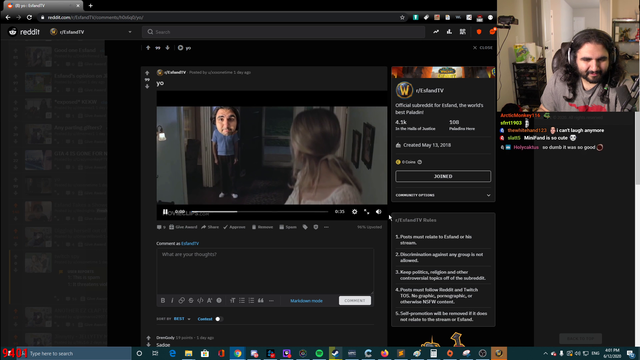Viewport: 640px width, 360px height.
Task: Click the Reddit search field
Action: coord(283,32)
